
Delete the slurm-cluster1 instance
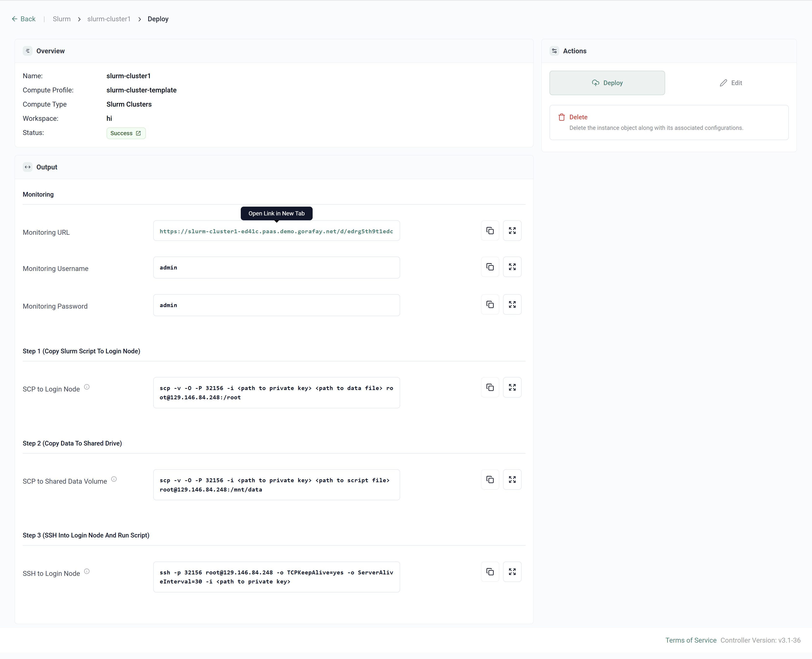[578, 117]
